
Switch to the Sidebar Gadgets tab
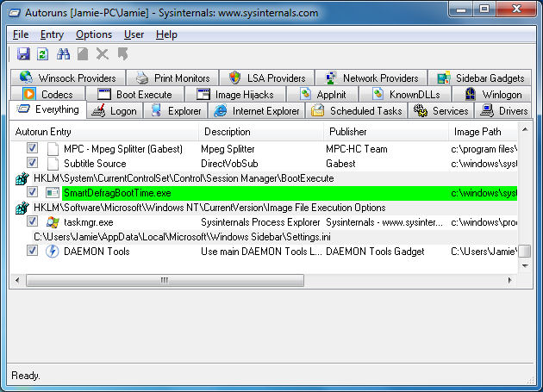(x=480, y=78)
